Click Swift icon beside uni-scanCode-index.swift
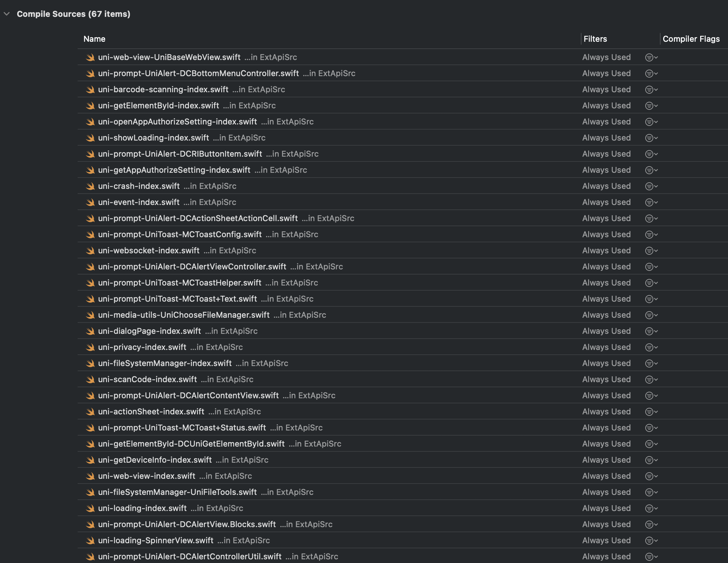The image size is (728, 563). point(90,380)
